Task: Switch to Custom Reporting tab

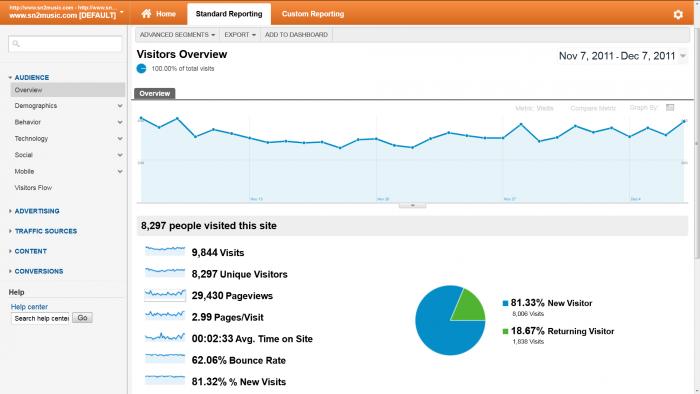Action: pyautogui.click(x=313, y=14)
